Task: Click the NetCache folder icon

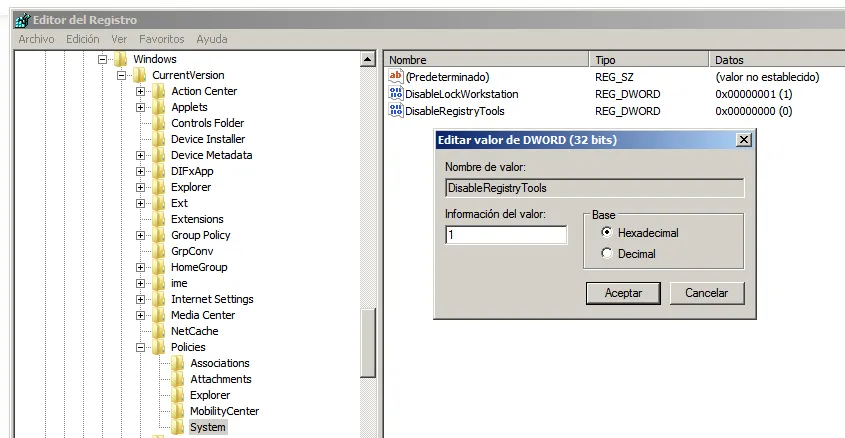Action: click(158, 331)
